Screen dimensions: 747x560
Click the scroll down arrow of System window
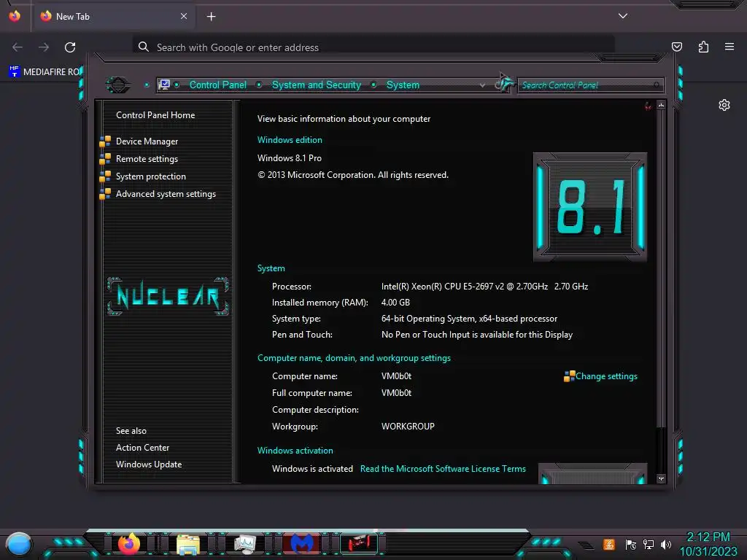pos(661,478)
